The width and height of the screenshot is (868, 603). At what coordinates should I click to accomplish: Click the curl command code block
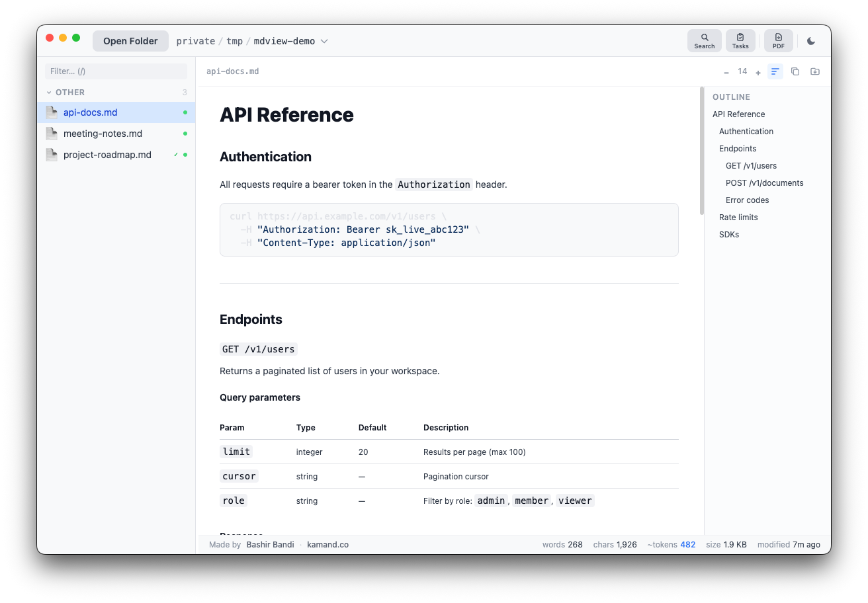(x=449, y=229)
